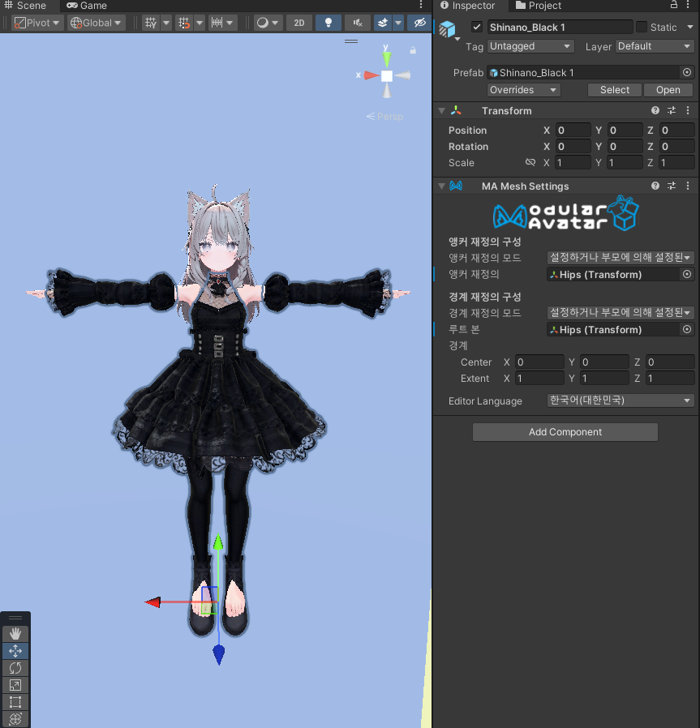Viewport: 700px width, 728px height.
Task: Open snap increment settings icon
Action: [217, 23]
